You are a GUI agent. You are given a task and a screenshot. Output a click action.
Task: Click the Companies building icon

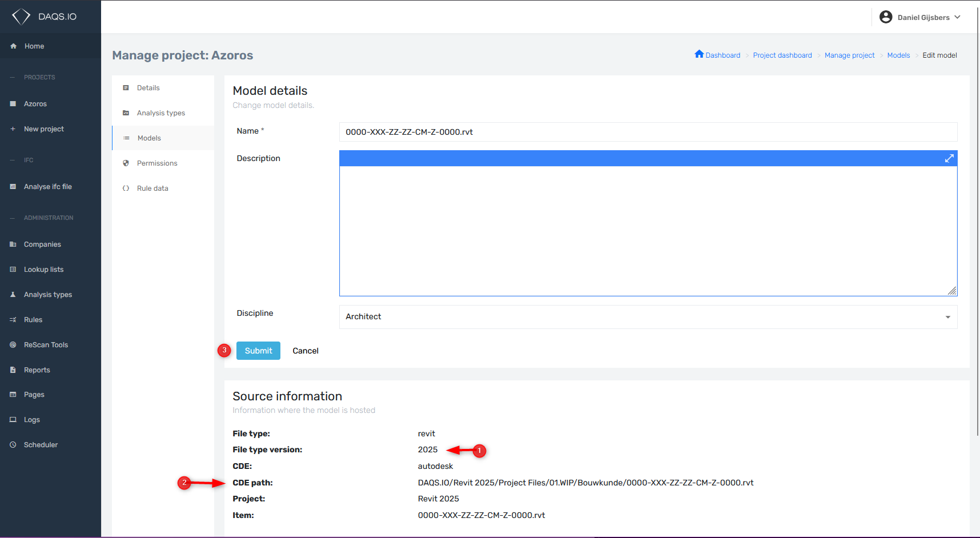[13, 244]
